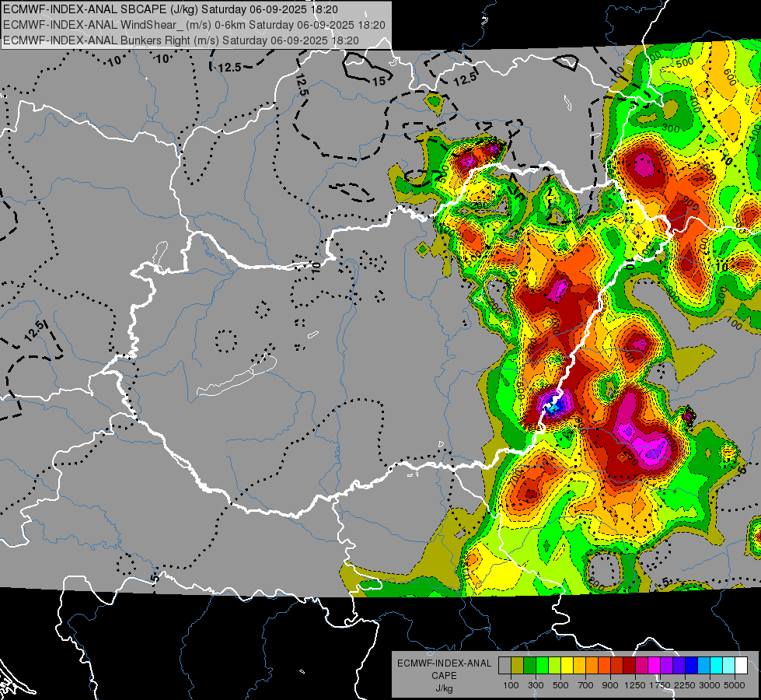Choose the pure blue swatch after the 2250 tick
Image resolution: width=761 pixels, height=700 pixels.
pos(692,665)
